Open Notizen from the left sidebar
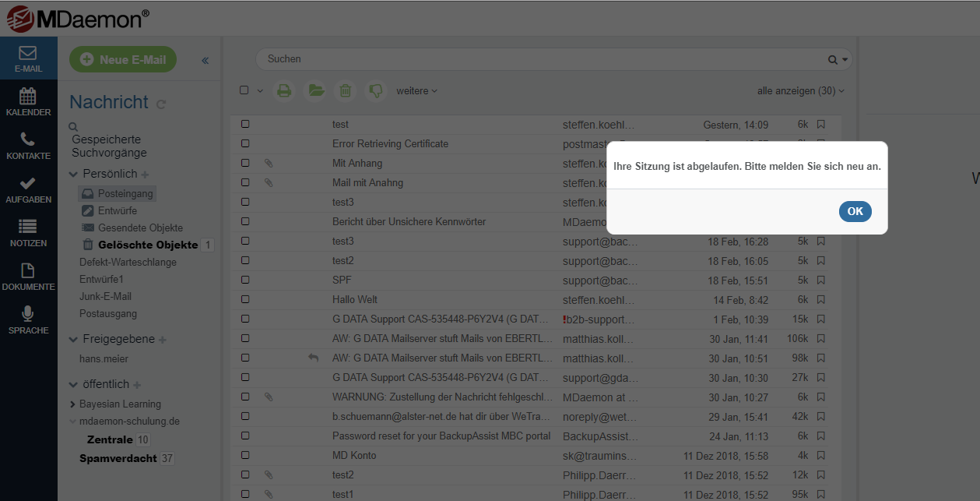Screen dimensions: 980x501 (28, 233)
